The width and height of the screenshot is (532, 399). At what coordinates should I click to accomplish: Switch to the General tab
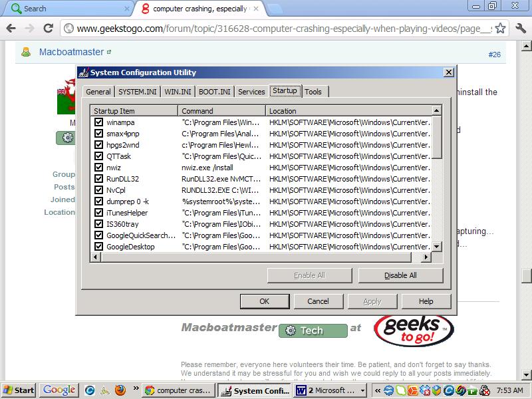coord(98,92)
